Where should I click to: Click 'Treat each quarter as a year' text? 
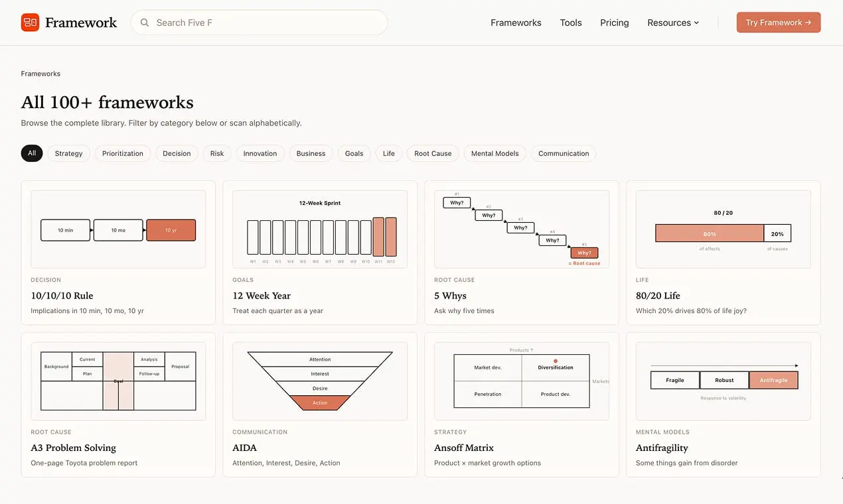point(278,310)
